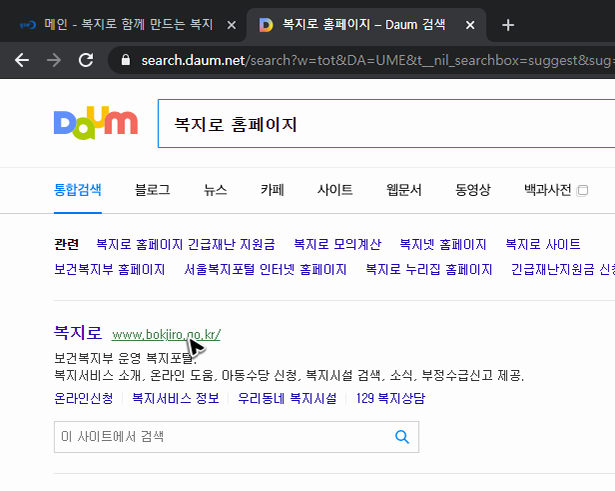The width and height of the screenshot is (615, 491).
Task: Click the magnifier icon in site search box
Action: (402, 436)
